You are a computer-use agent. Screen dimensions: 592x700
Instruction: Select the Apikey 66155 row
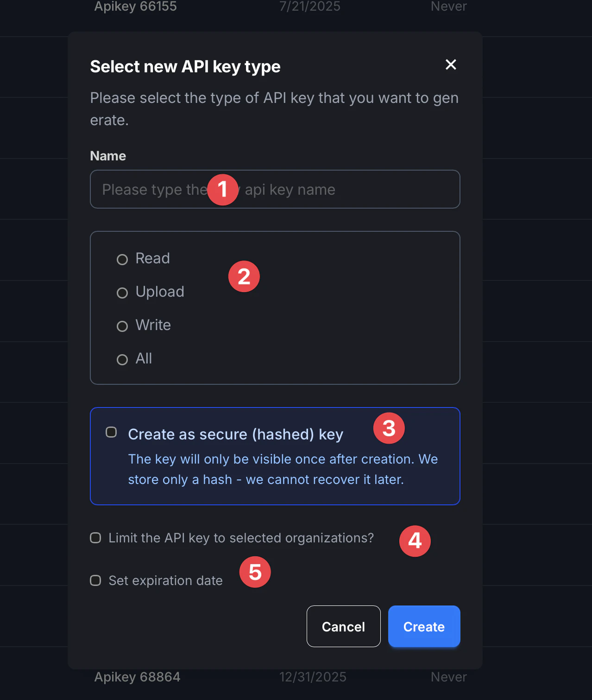(x=136, y=6)
